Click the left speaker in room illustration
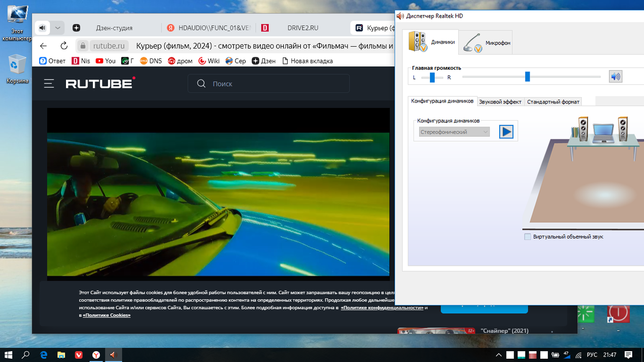 583,129
